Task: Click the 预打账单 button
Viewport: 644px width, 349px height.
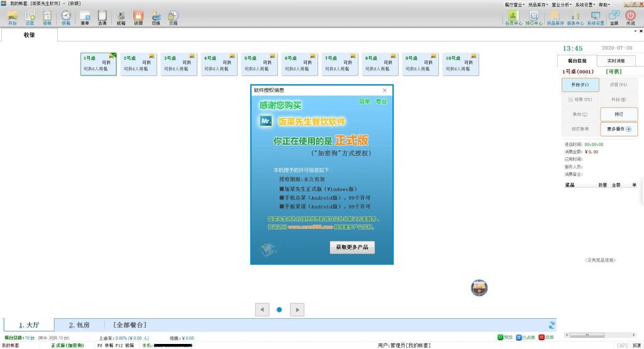Action: (x=580, y=129)
